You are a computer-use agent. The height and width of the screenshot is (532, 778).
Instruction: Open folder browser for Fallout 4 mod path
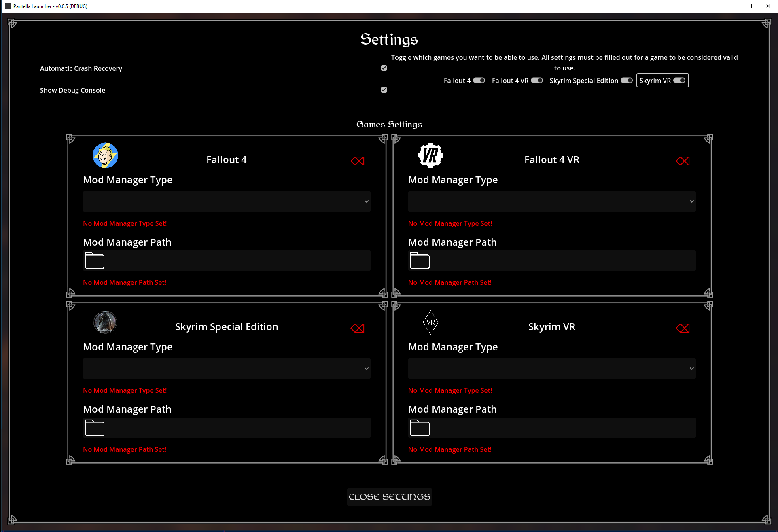pyautogui.click(x=95, y=261)
